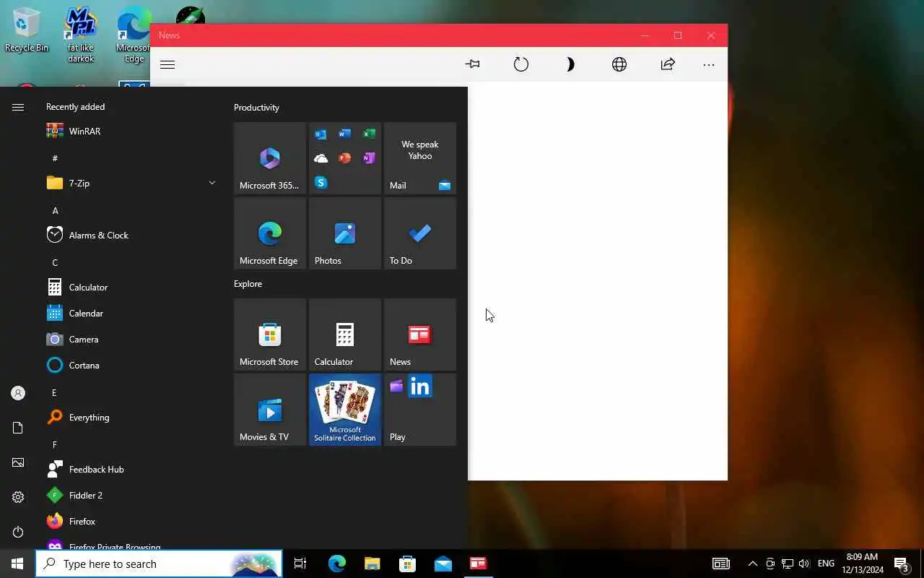Viewport: 924px width, 578px height.
Task: Click the Productivity group heading
Action: click(x=256, y=108)
